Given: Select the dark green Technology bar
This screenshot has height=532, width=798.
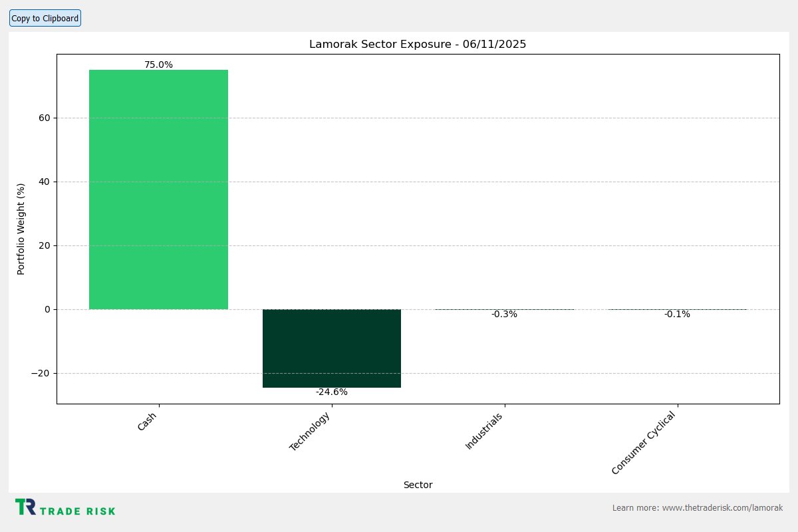Looking at the screenshot, I should [x=332, y=348].
